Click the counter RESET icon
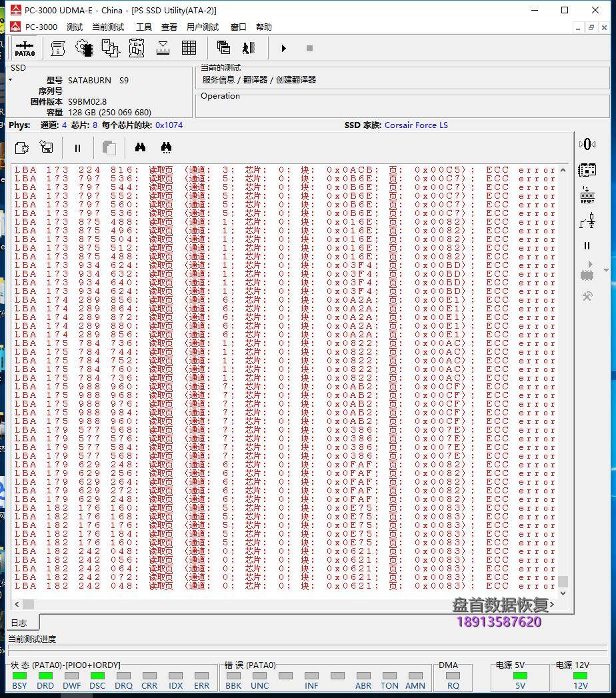The image size is (616, 698). pyautogui.click(x=587, y=195)
